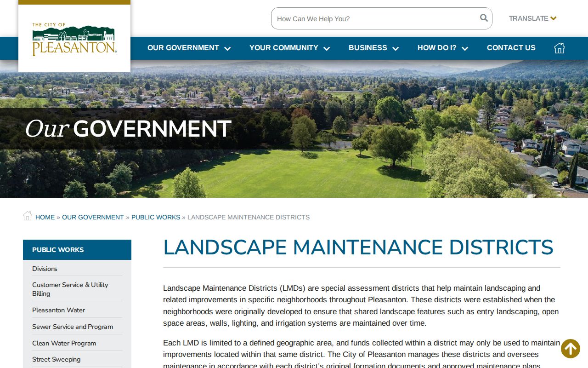Expand Business menu chevron
Viewport: 588px width, 368px height.
(x=396, y=48)
